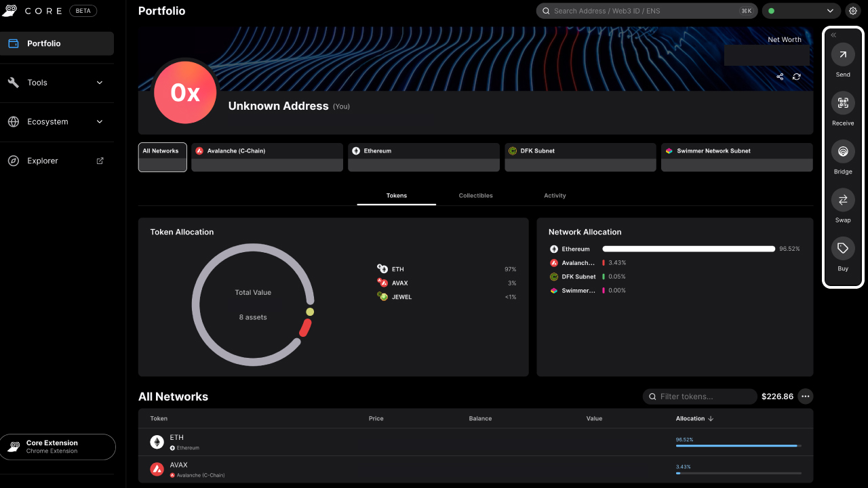This screenshot has width=868, height=488.
Task: Select the DFK Subnet network card
Action: click(x=580, y=157)
